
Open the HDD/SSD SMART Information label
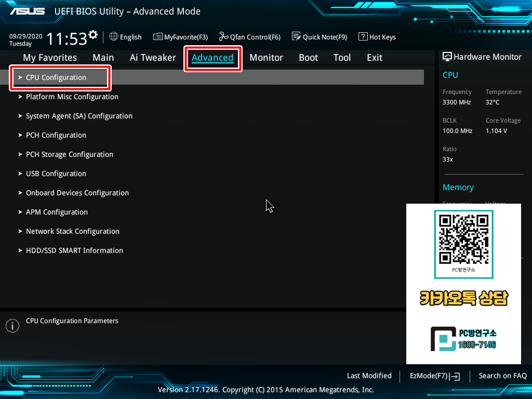[x=75, y=250]
